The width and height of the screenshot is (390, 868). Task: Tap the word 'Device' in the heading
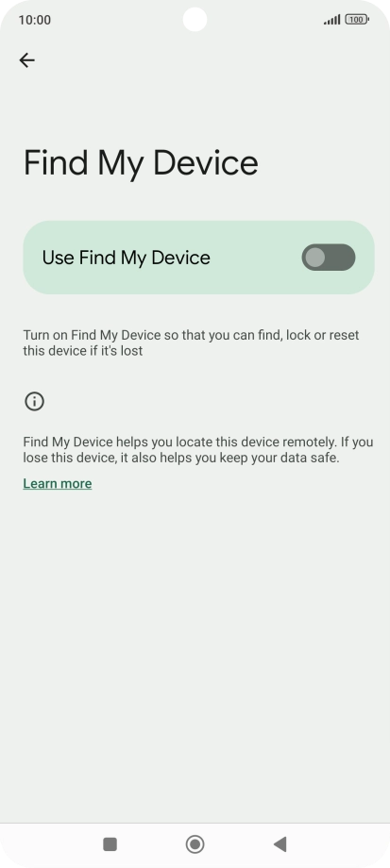click(x=206, y=162)
